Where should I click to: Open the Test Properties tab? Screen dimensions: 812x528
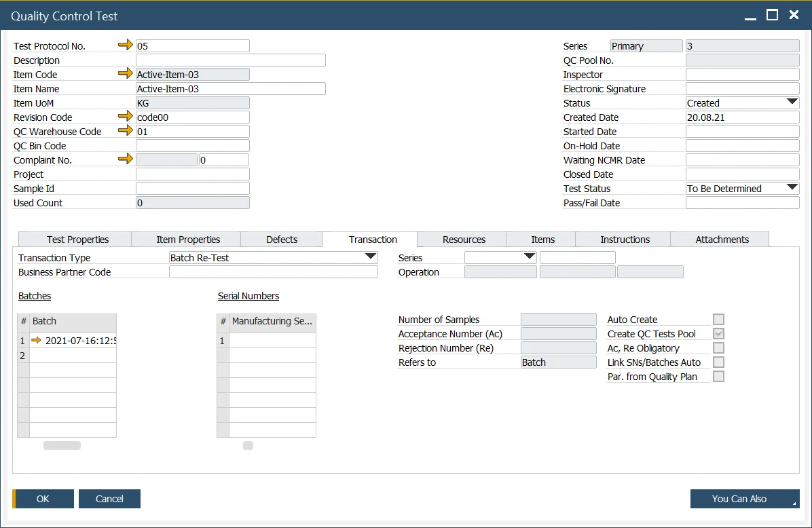[77, 240]
